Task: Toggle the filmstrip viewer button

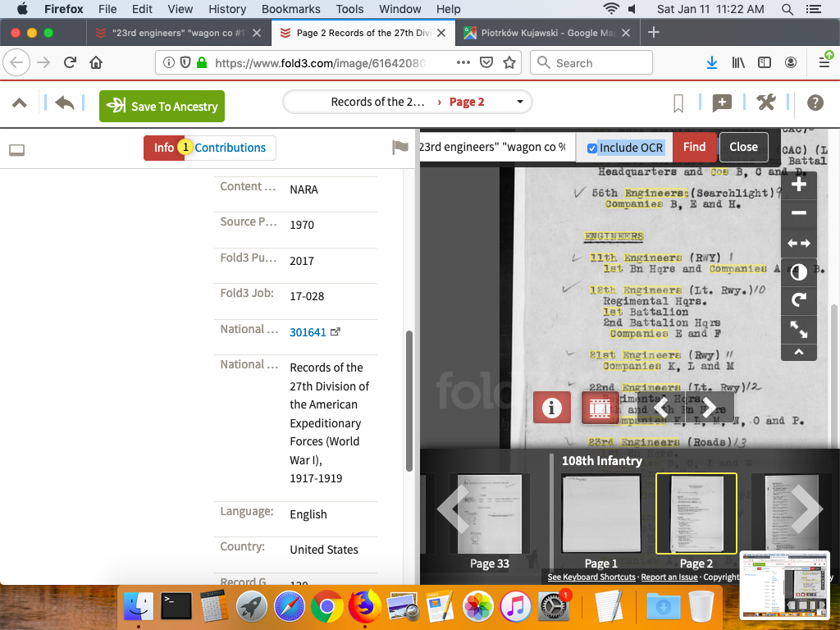Action: point(600,408)
